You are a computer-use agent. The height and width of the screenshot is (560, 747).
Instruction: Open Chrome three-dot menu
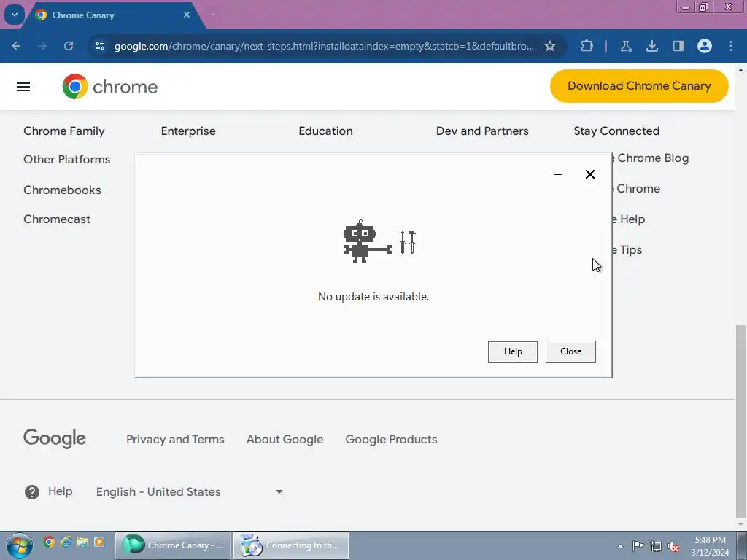[x=731, y=46]
